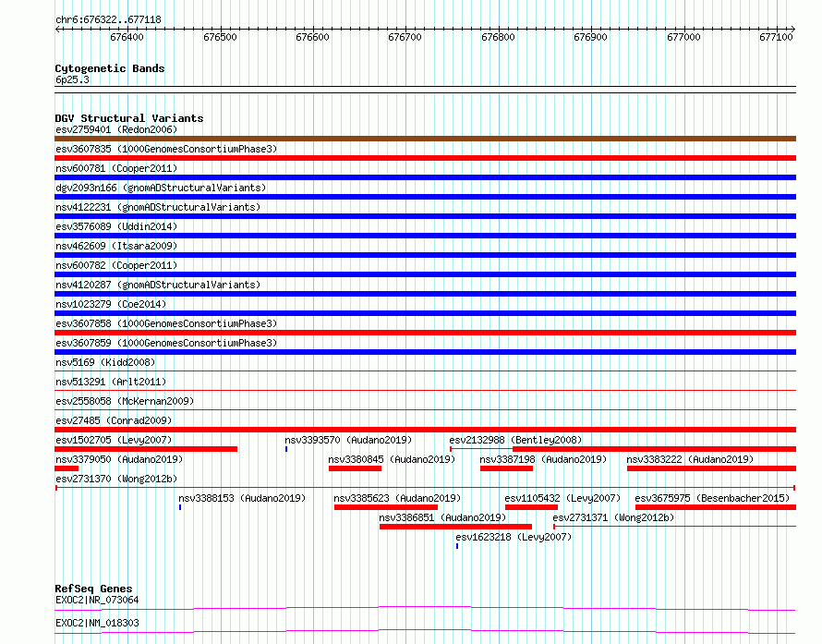
Task: Click the nsv600782 (Cooper2011) label
Action: tap(116, 265)
